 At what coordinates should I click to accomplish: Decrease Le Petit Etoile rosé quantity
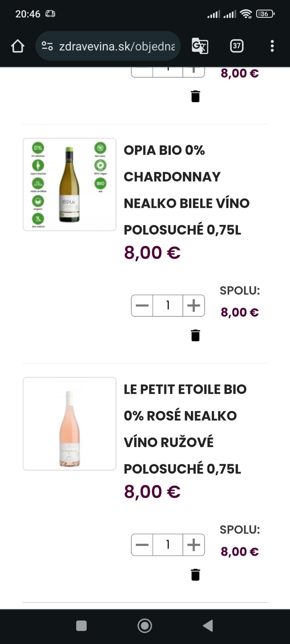[142, 545]
